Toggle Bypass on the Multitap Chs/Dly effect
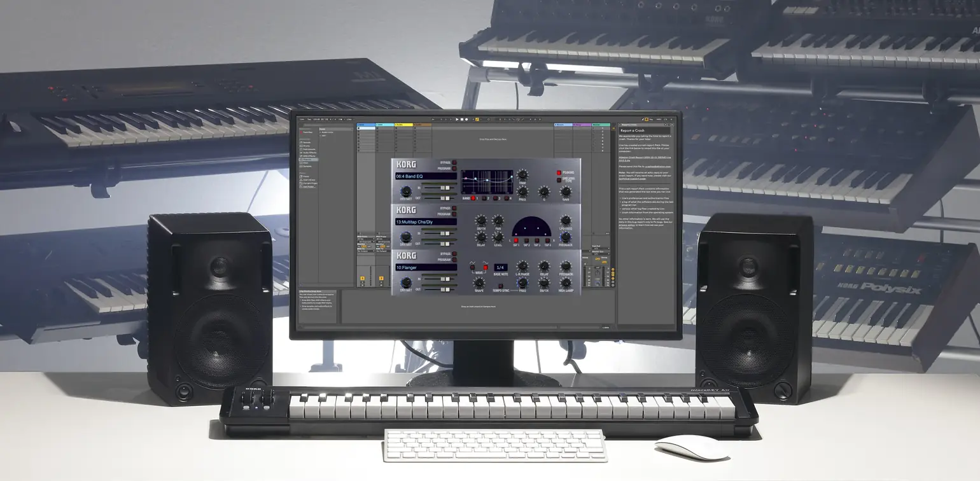The width and height of the screenshot is (980, 481). 454,208
